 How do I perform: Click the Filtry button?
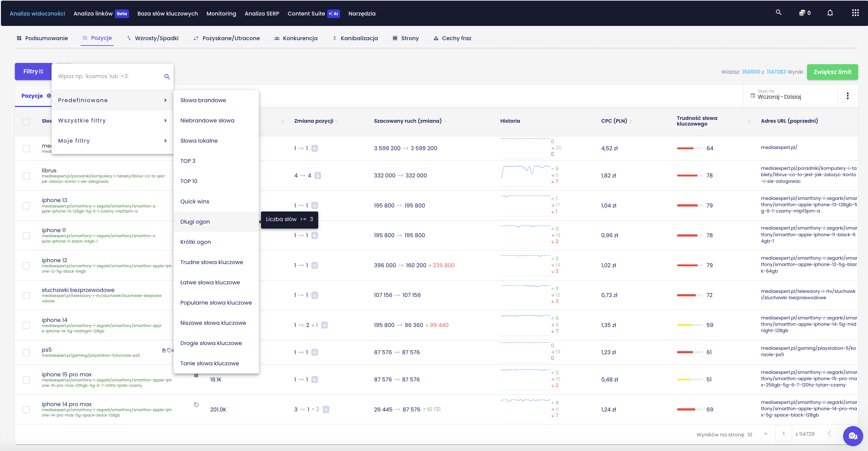[x=33, y=71]
